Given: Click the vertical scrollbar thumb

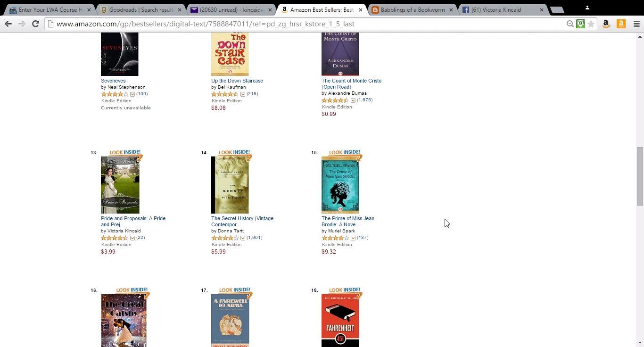Looking at the screenshot, I should pyautogui.click(x=640, y=176).
